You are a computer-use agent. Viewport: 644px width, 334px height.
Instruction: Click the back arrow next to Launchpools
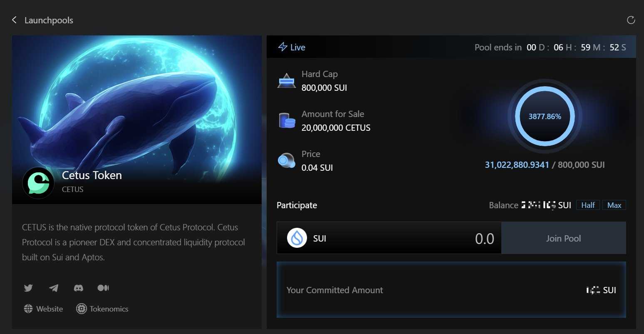(x=14, y=20)
